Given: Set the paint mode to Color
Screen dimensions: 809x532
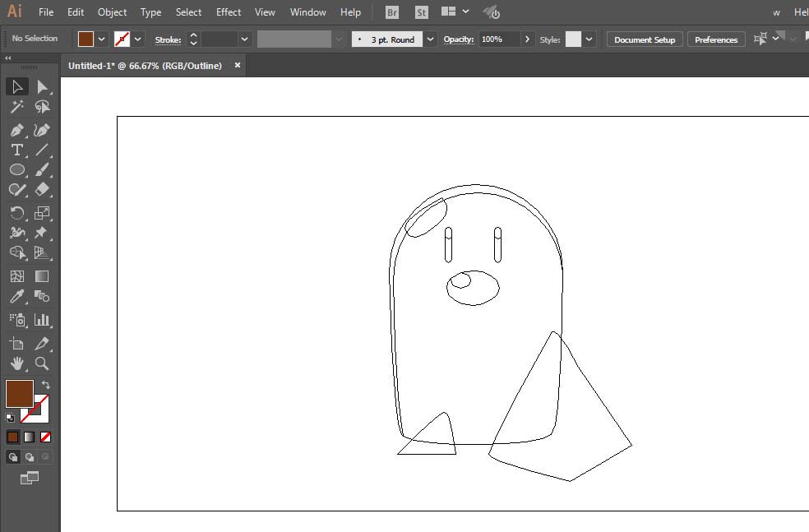Looking at the screenshot, I should click(x=12, y=437).
